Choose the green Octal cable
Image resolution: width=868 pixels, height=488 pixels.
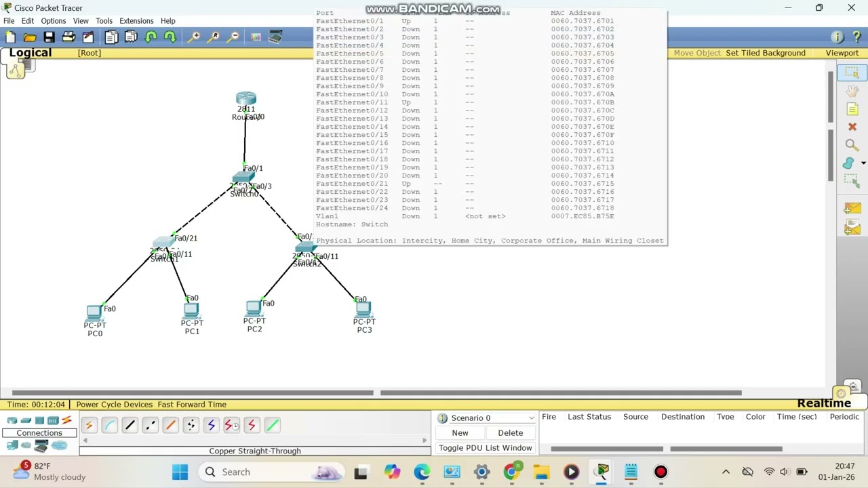tap(272, 425)
